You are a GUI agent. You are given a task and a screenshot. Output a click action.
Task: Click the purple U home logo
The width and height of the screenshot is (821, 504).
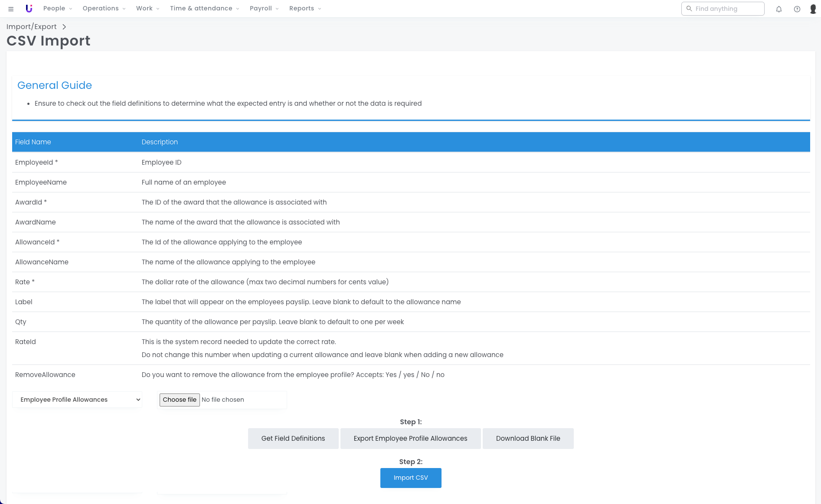pyautogui.click(x=29, y=9)
